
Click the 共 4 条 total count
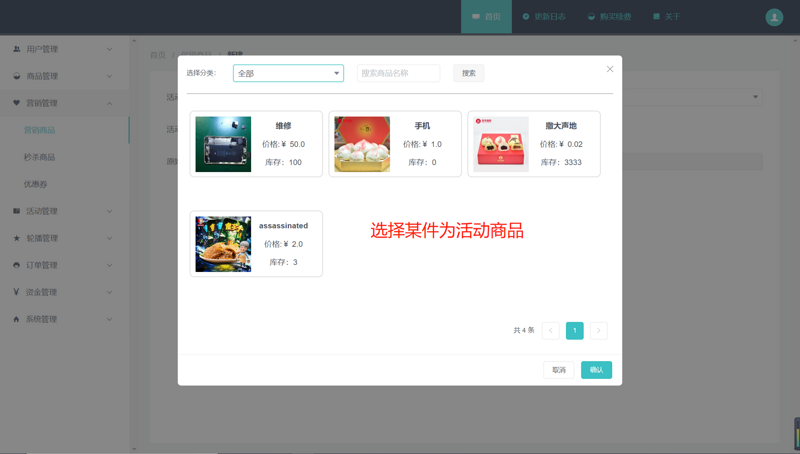524,331
